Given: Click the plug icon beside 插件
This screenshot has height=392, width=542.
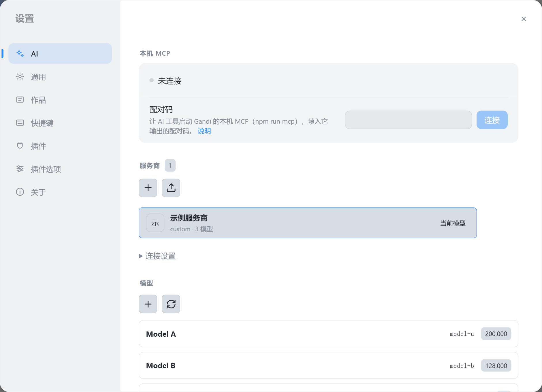Looking at the screenshot, I should click(x=20, y=146).
